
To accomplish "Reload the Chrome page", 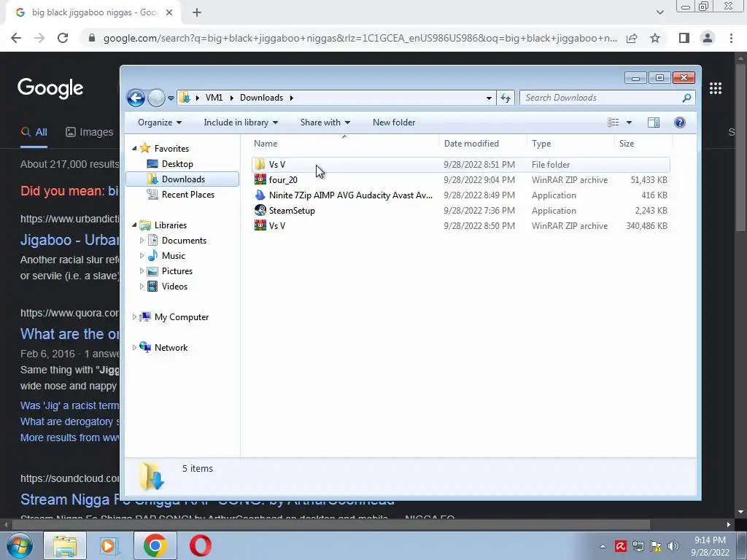I will click(63, 38).
